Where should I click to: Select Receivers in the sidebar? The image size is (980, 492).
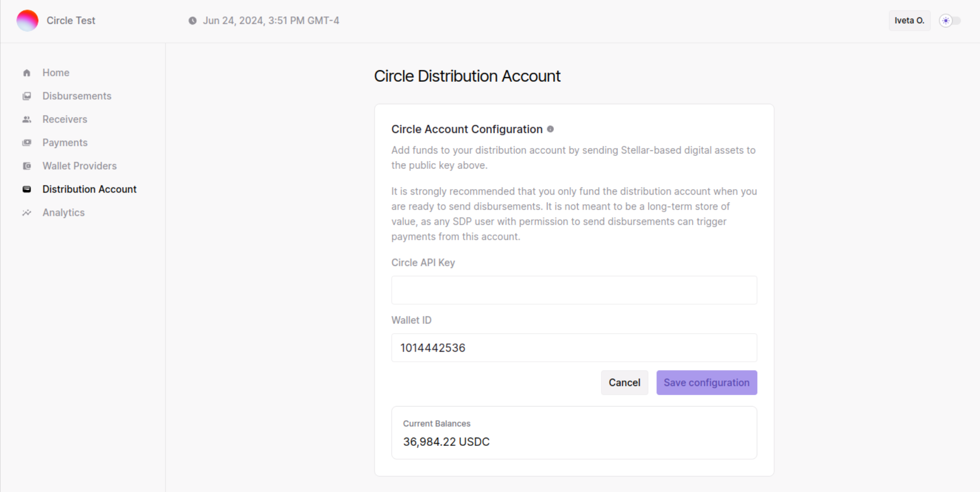point(65,119)
